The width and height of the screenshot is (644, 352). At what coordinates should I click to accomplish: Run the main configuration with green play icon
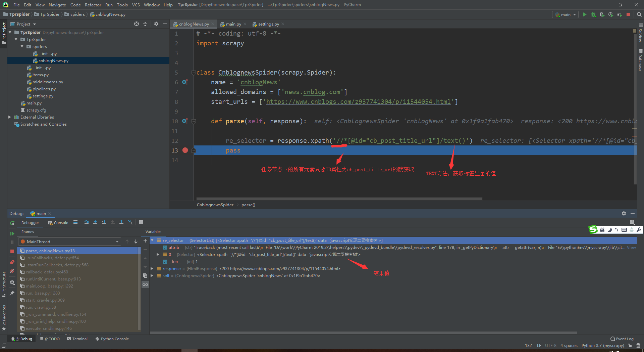click(585, 14)
